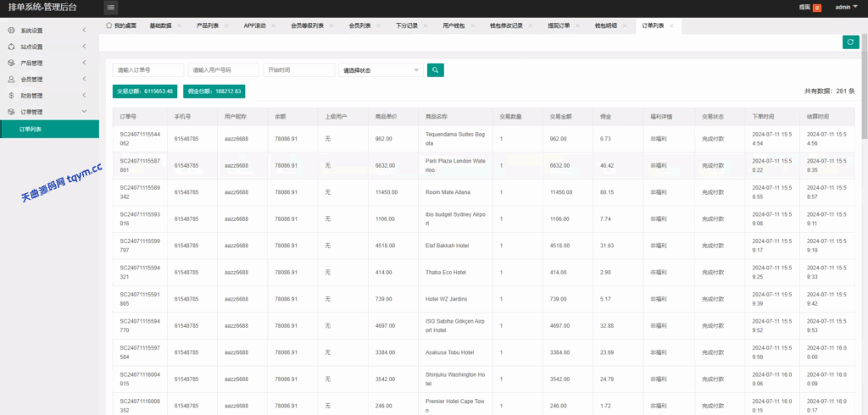Viewport: 868px width, 415px height.
Task: Click the 开始时间 date field
Action: (x=299, y=70)
